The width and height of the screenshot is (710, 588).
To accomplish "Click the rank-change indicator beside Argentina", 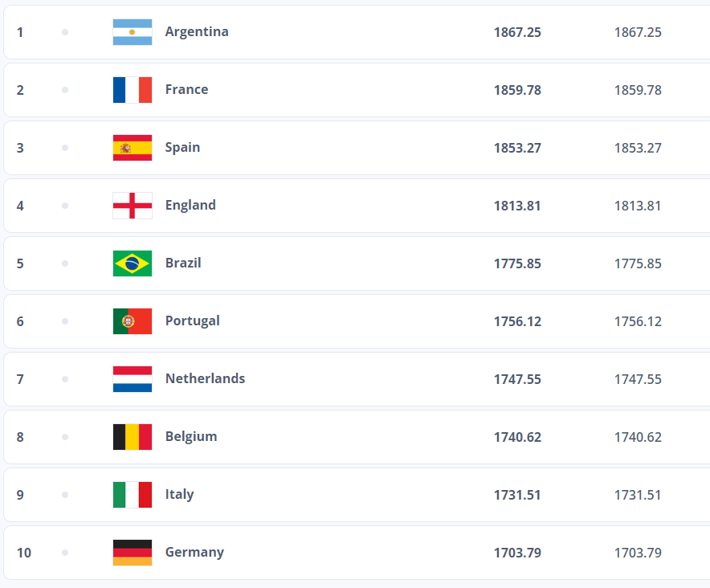I will (63, 32).
